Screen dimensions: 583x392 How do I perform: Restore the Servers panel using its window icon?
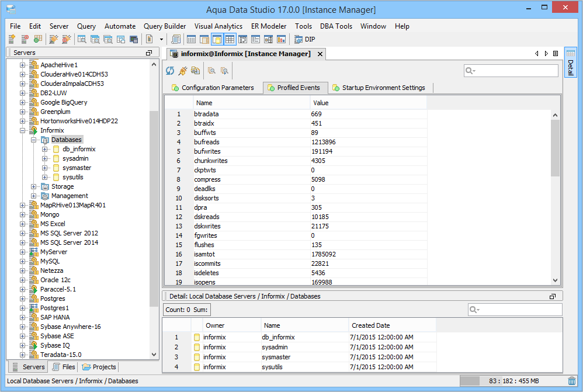coord(149,53)
